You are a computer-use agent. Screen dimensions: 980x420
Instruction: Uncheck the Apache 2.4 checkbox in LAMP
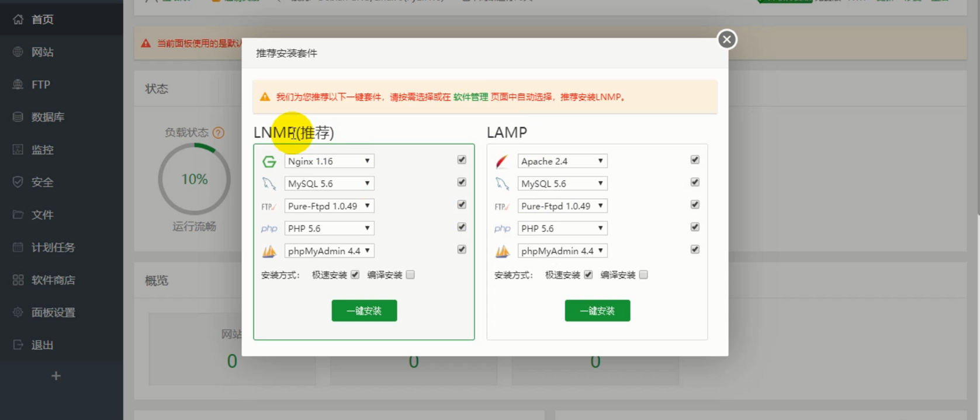pyautogui.click(x=695, y=159)
